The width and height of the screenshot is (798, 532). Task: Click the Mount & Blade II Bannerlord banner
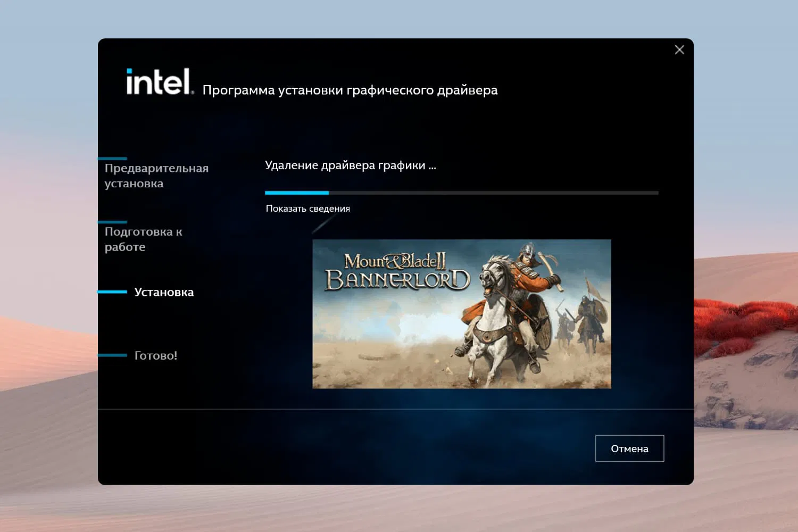coord(462,314)
